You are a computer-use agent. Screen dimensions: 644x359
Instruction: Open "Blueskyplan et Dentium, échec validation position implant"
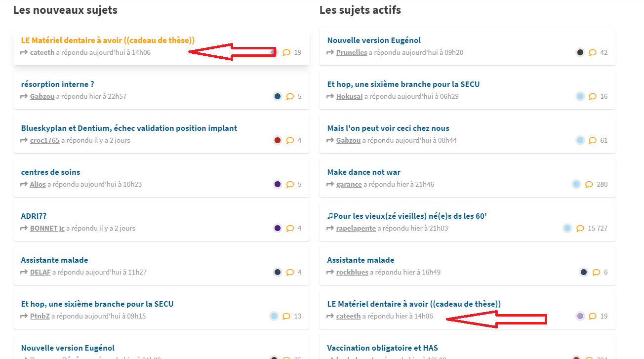[129, 128]
